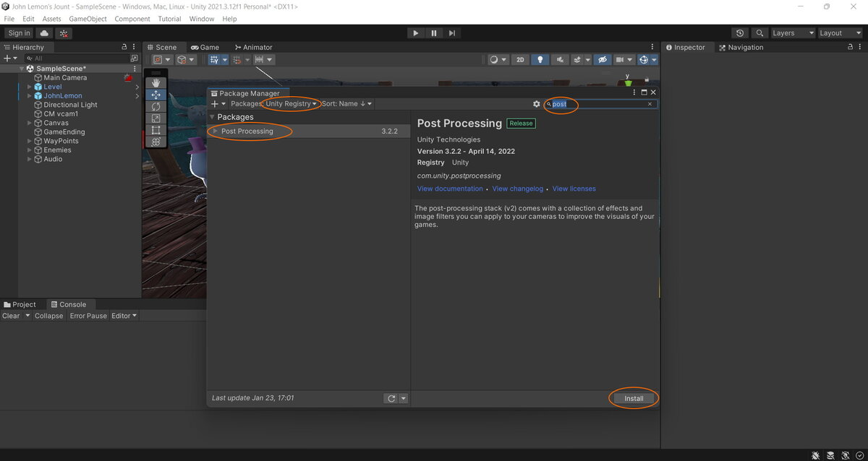Open Undo History in top toolbar
The height and width of the screenshot is (461, 868).
coord(739,33)
